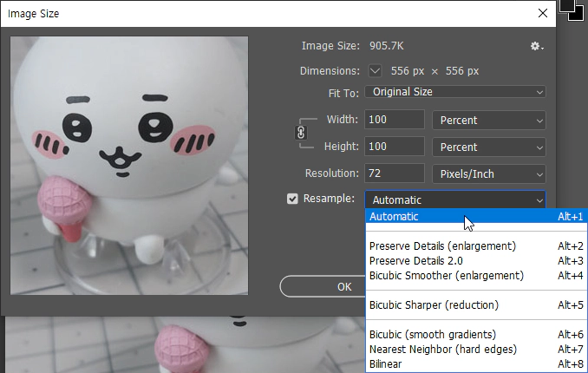
Task: Confirm with the OK button
Action: click(323, 287)
